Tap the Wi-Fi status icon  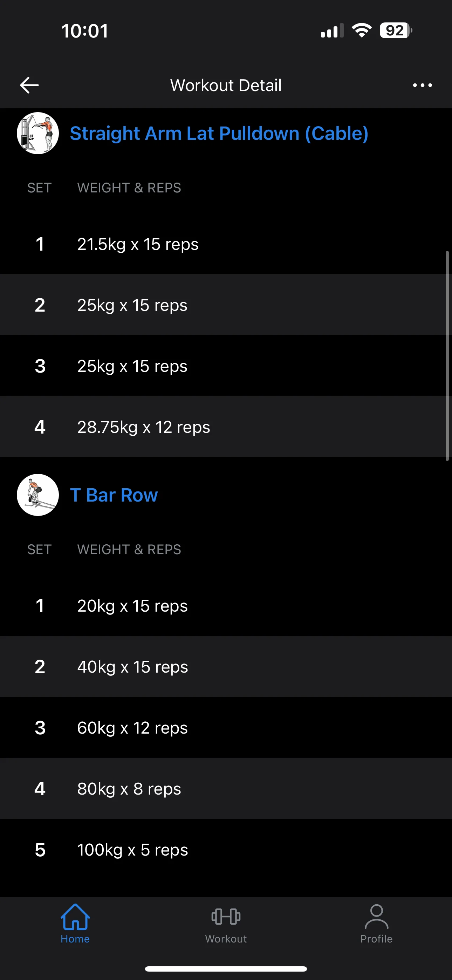362,30
